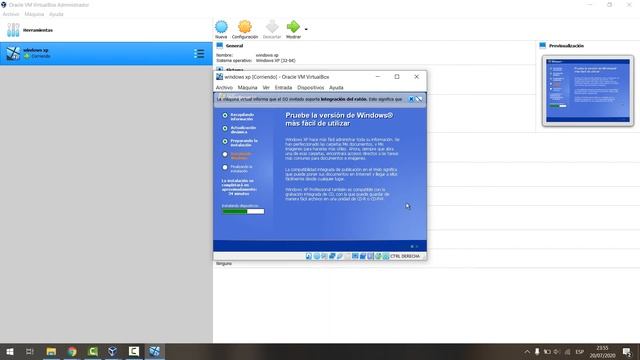Click the Descartar arrow icon in toolbar

pyautogui.click(x=272, y=27)
